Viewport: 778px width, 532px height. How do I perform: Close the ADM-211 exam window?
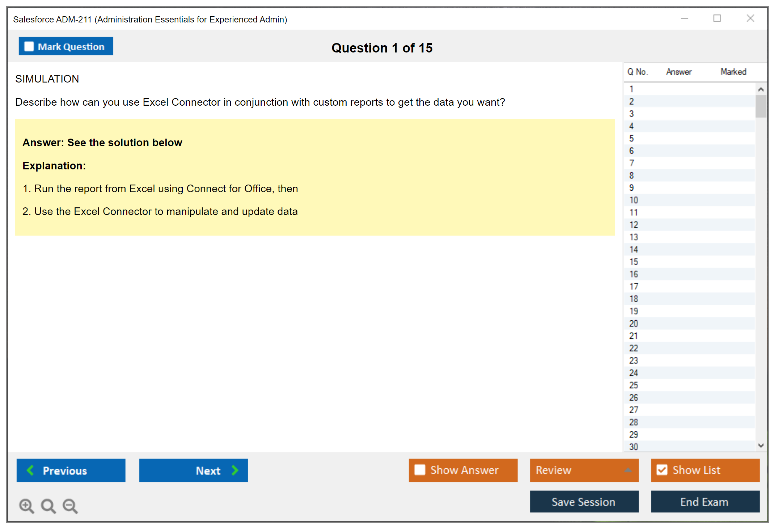750,18
